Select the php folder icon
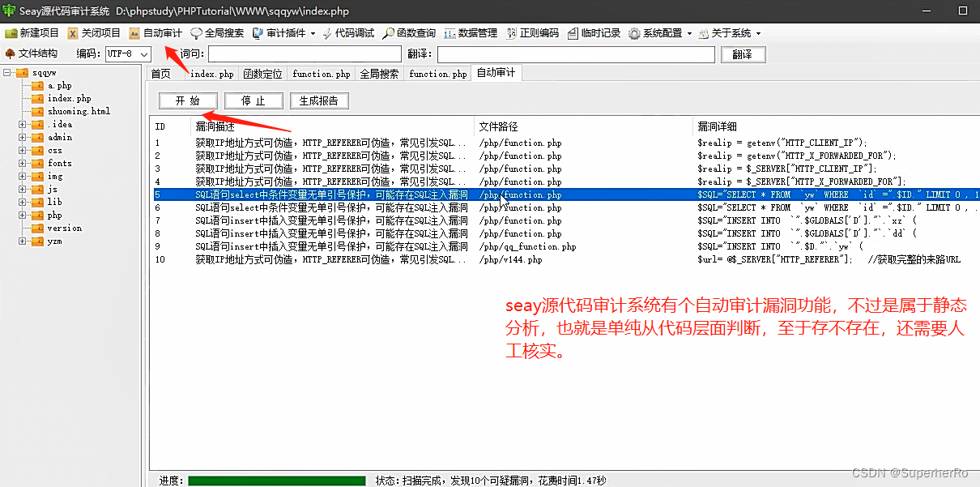This screenshot has width=980, height=487. [x=37, y=215]
